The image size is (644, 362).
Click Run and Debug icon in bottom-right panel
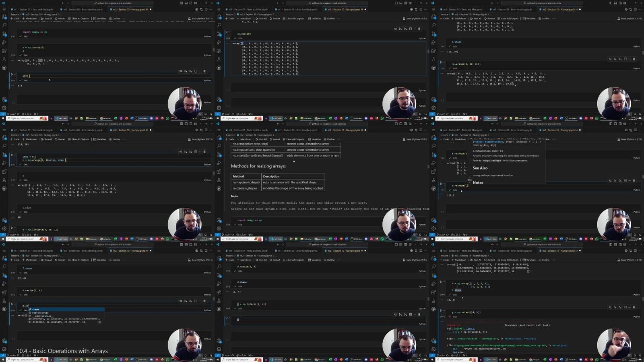coord(433,283)
